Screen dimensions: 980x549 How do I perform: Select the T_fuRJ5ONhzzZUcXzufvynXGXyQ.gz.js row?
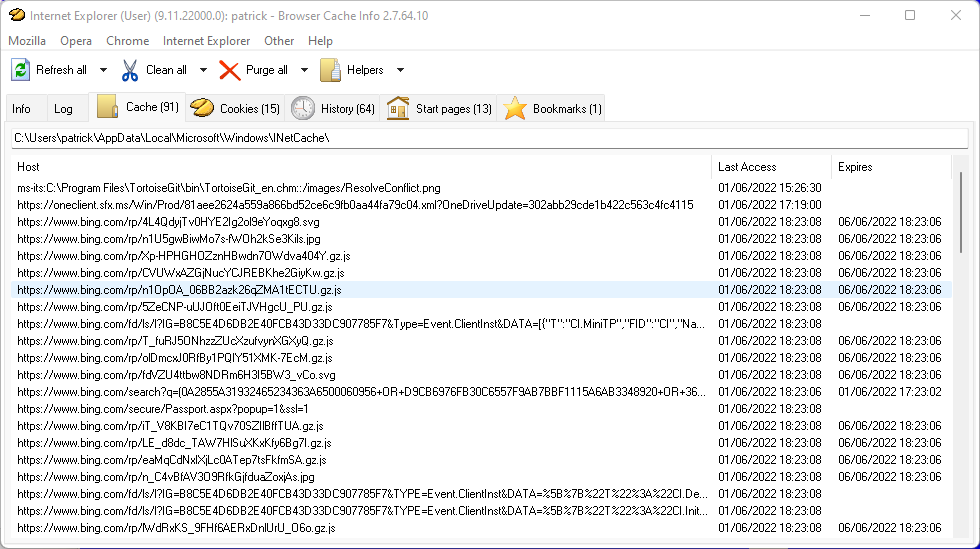(x=481, y=341)
